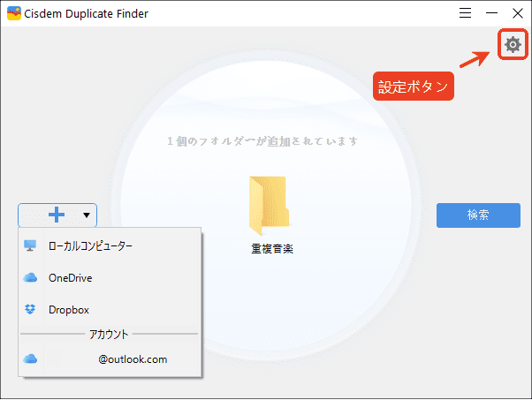Viewport: 532px width, 400px height.
Task: Click the 重複音楽 folder name label
Action: pos(271,249)
